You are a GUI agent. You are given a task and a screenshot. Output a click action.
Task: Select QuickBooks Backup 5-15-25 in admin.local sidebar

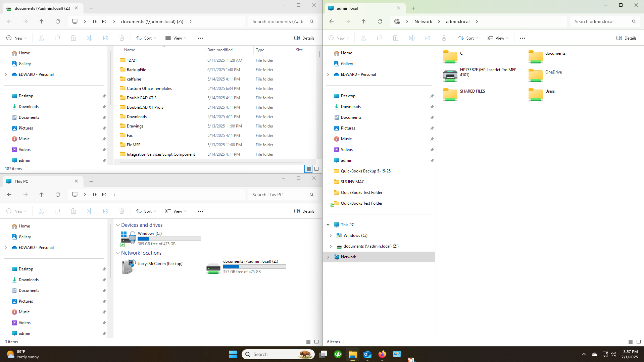366,171
